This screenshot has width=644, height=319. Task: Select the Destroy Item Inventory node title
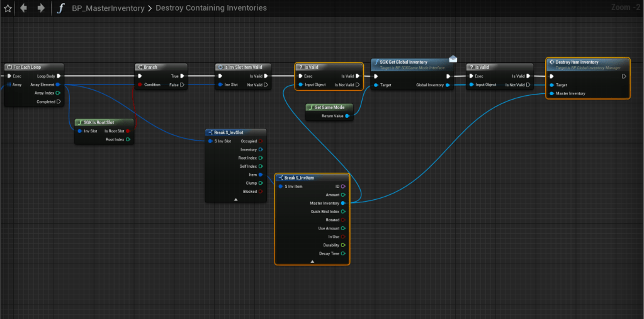tap(577, 62)
